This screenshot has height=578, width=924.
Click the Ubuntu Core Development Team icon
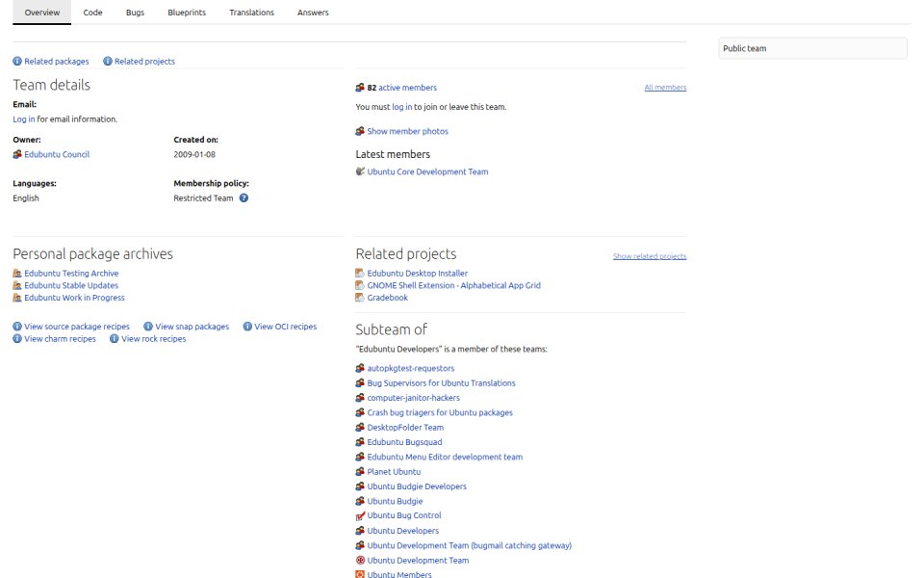(360, 171)
